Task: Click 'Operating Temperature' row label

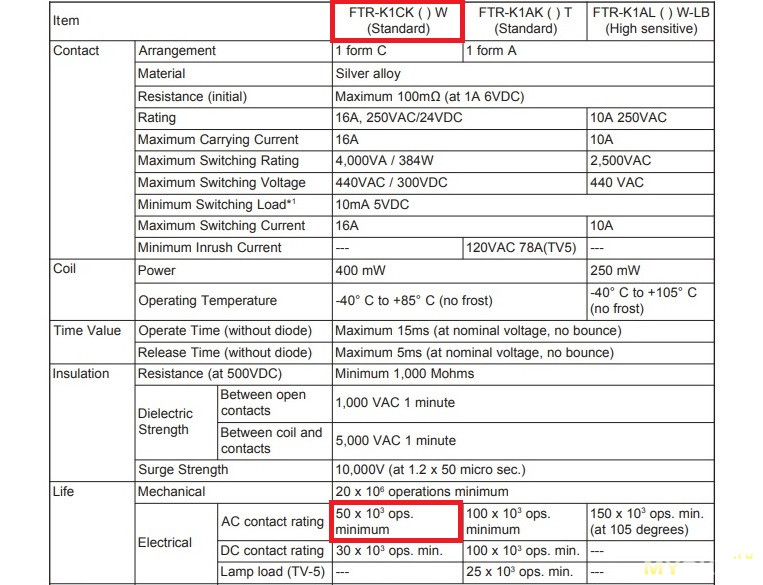Action: pos(233,301)
